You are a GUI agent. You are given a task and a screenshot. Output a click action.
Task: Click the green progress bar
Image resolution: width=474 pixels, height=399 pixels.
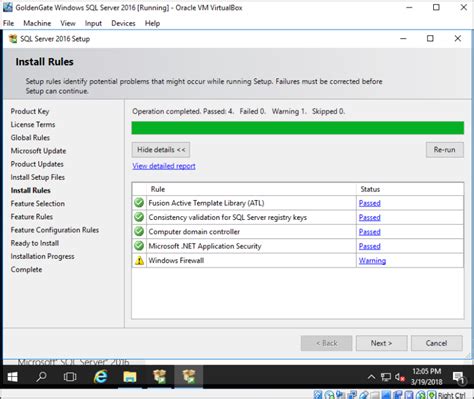298,128
